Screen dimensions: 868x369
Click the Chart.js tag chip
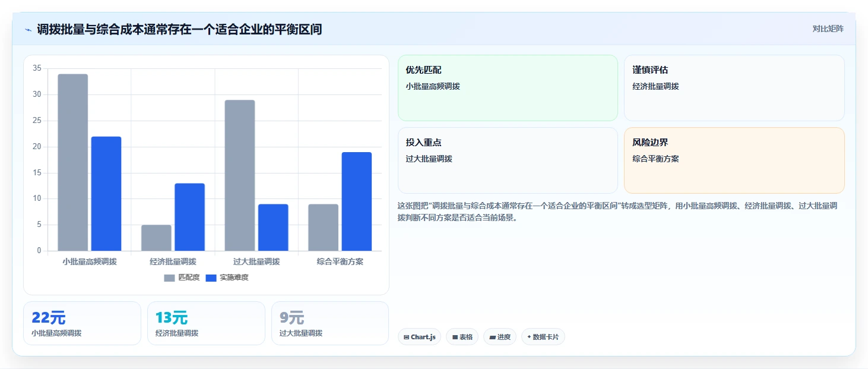[419, 337]
